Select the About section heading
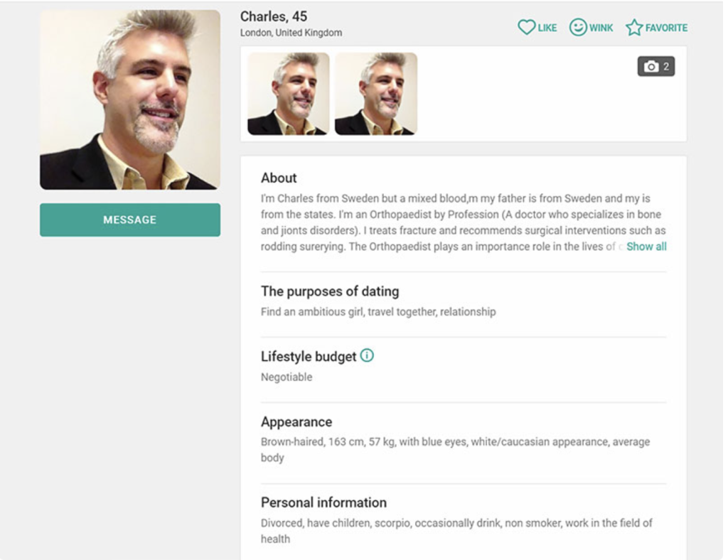This screenshot has height=560, width=728. (279, 178)
